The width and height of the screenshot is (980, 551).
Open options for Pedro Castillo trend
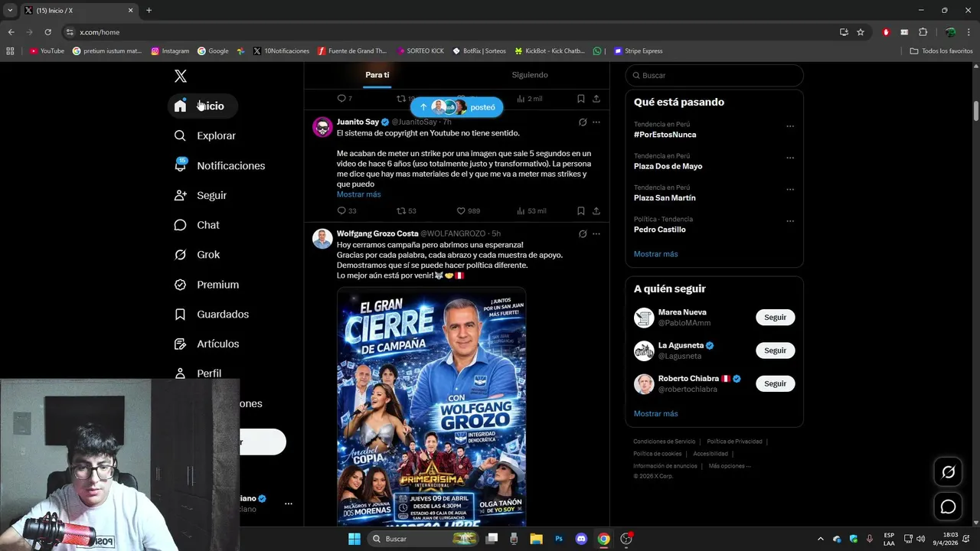tap(790, 221)
